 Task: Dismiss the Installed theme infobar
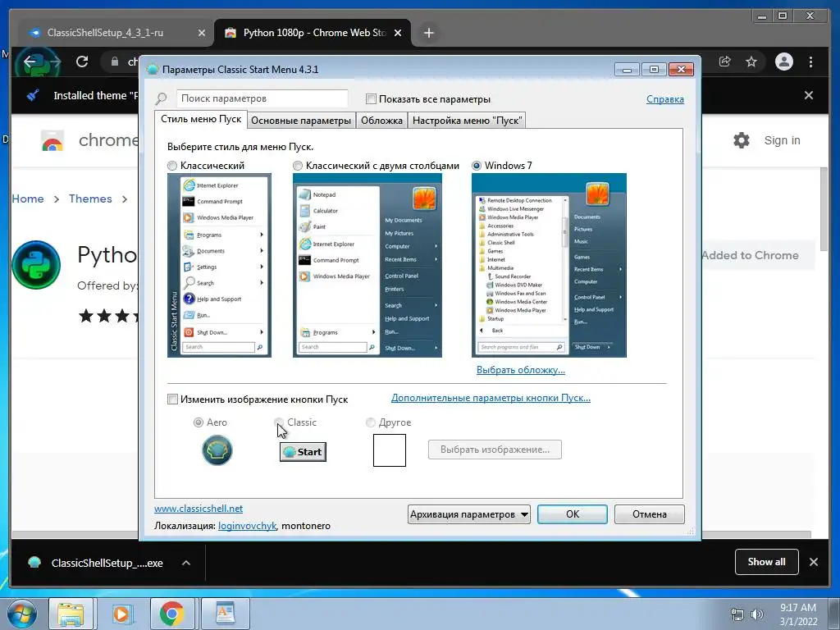click(808, 95)
